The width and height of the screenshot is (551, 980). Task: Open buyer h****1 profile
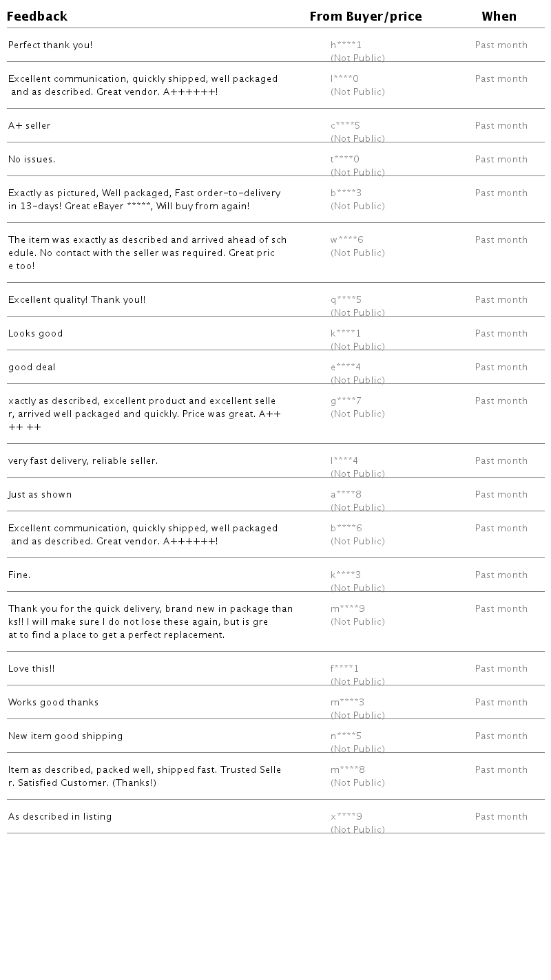(x=346, y=45)
